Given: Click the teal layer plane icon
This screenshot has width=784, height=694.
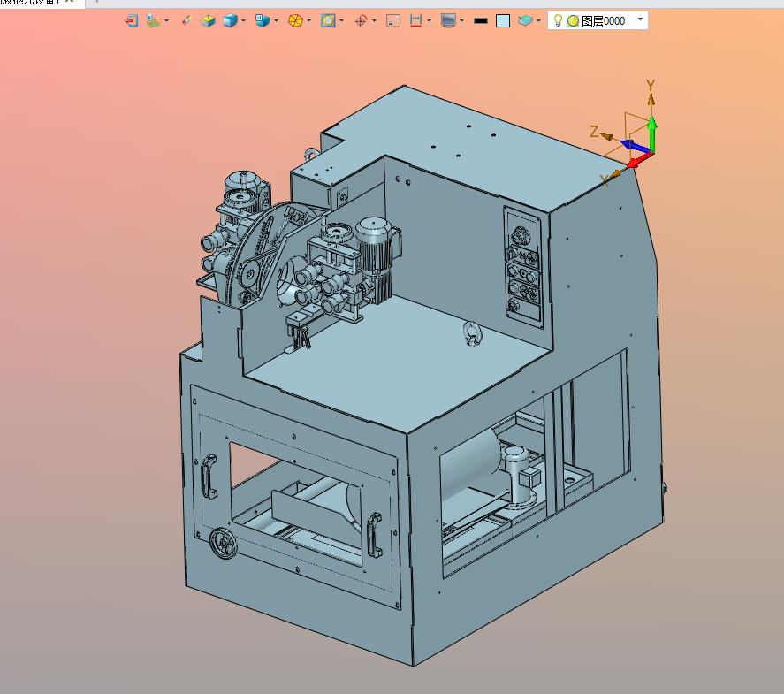Looking at the screenshot, I should 525,20.
